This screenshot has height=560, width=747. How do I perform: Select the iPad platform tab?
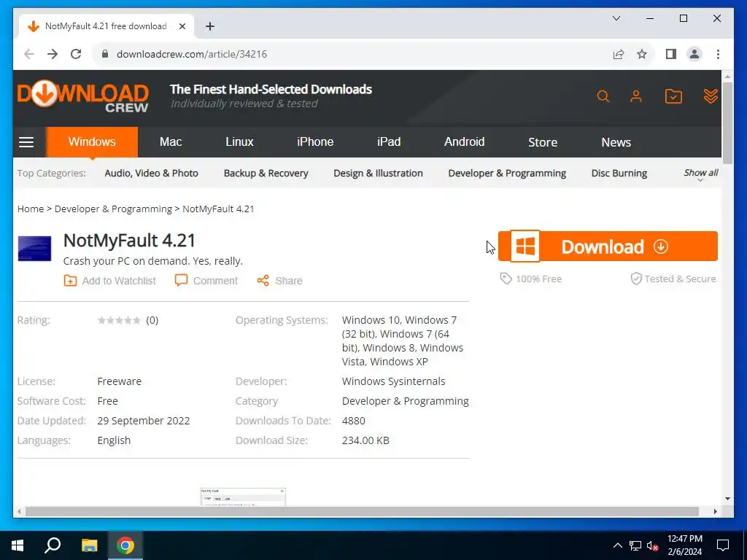389,142
